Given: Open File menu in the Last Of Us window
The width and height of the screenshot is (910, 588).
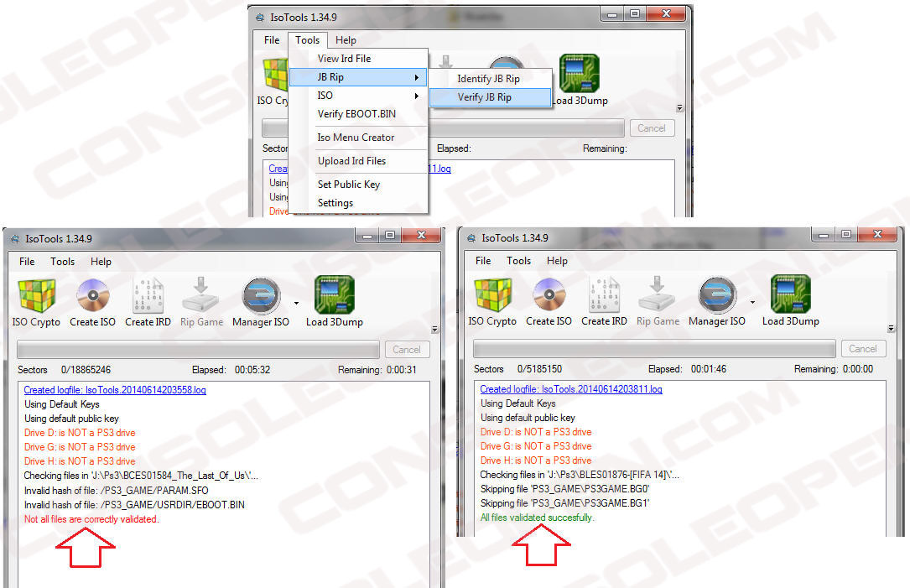Looking at the screenshot, I should (x=27, y=262).
